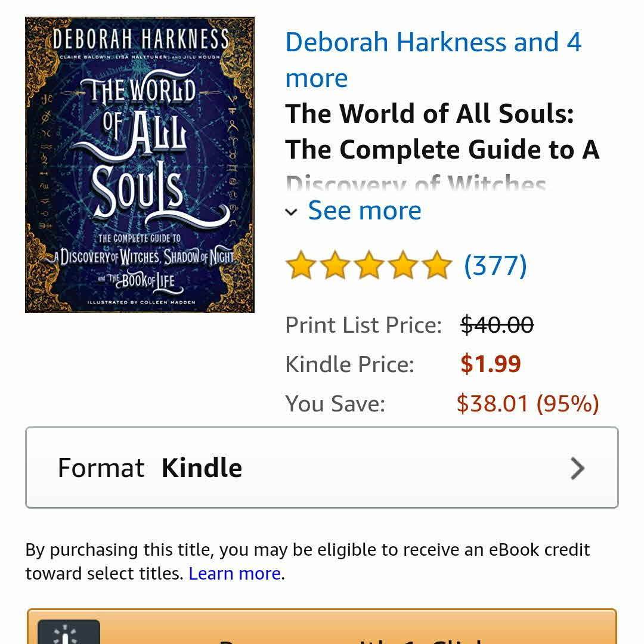Click the Kindle Price label
The height and width of the screenshot is (644, 644).
(x=349, y=364)
